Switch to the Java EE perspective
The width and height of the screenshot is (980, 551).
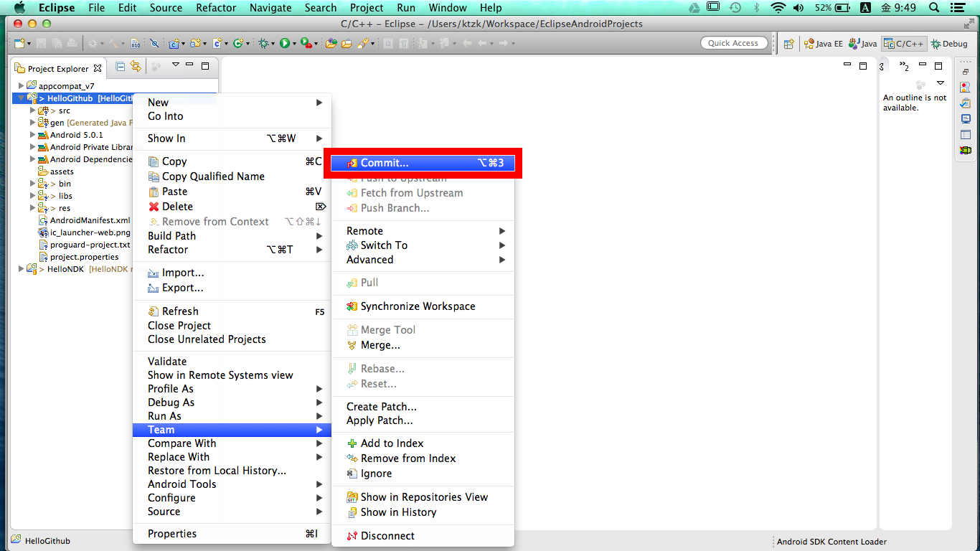click(x=822, y=43)
